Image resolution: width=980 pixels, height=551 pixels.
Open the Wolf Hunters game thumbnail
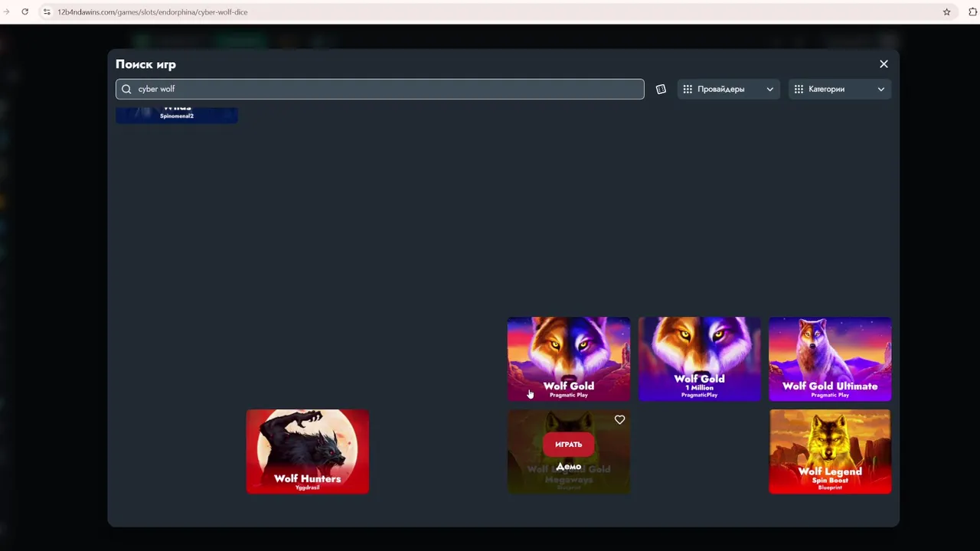pos(308,452)
